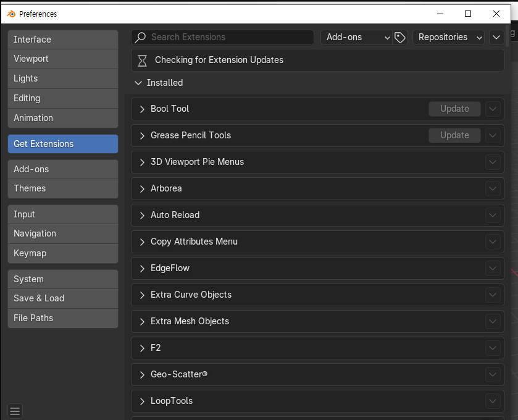518x420 pixels.
Task: Open the Repositories dropdown
Action: pyautogui.click(x=449, y=37)
